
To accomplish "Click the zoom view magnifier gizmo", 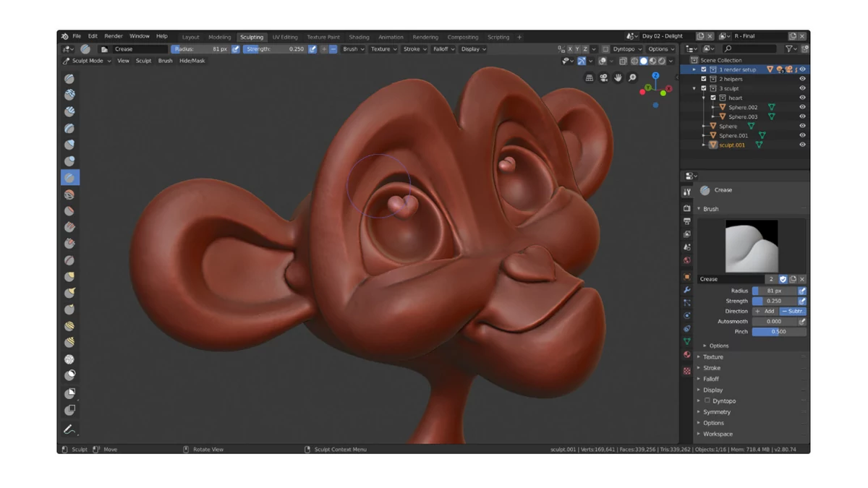I will pos(632,77).
